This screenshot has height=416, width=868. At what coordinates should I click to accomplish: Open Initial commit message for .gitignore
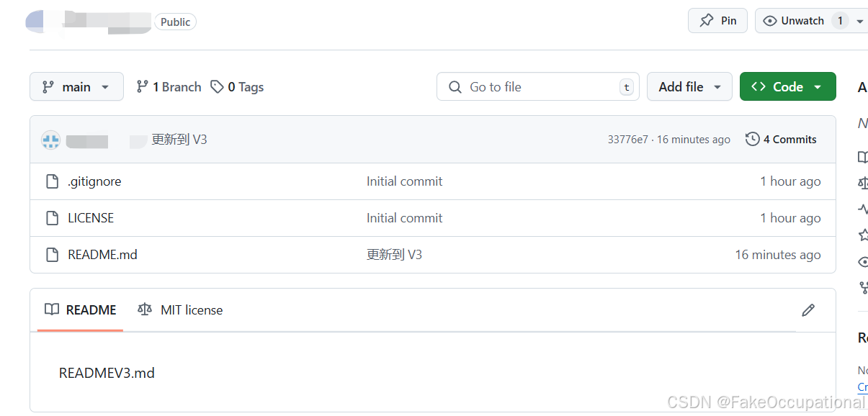click(404, 181)
